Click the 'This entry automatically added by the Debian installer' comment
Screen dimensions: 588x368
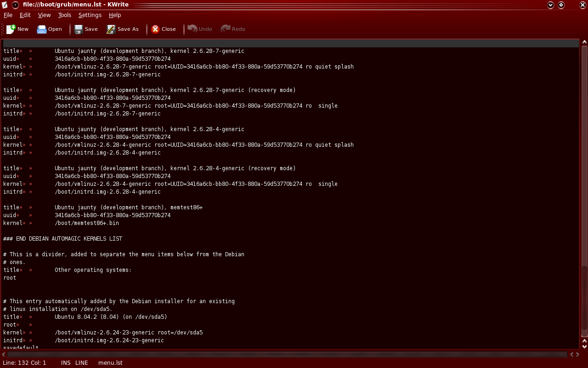[x=119, y=301]
